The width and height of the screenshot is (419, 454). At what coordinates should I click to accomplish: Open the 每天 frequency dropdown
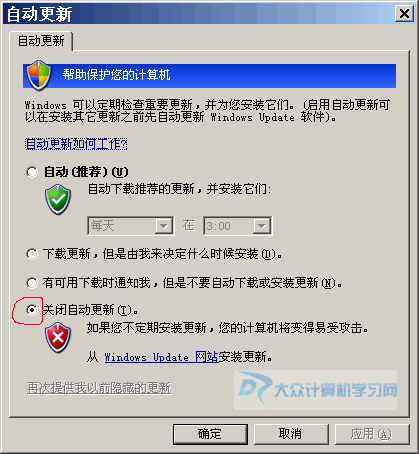pyautogui.click(x=130, y=226)
